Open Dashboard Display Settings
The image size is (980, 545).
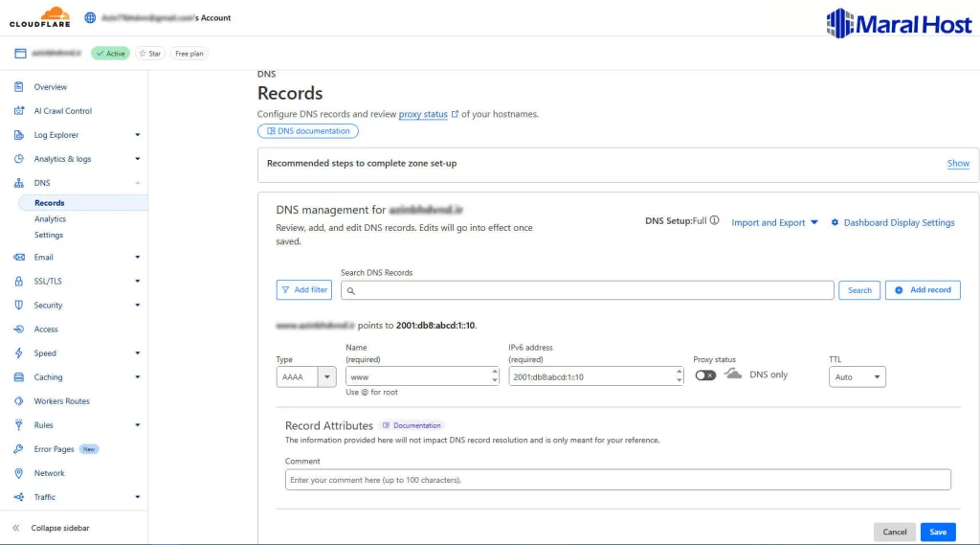coord(899,223)
